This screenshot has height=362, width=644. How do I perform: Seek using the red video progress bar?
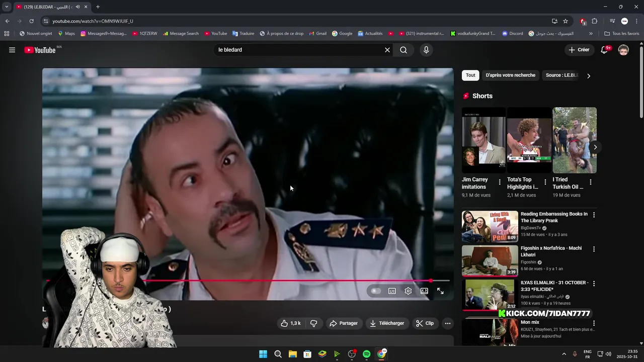[248, 281]
